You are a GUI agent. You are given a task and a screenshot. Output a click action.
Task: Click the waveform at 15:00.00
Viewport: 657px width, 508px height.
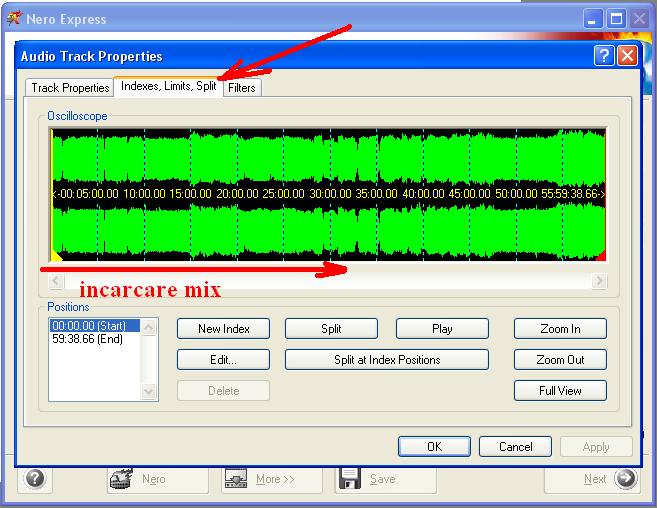pyautogui.click(x=191, y=194)
